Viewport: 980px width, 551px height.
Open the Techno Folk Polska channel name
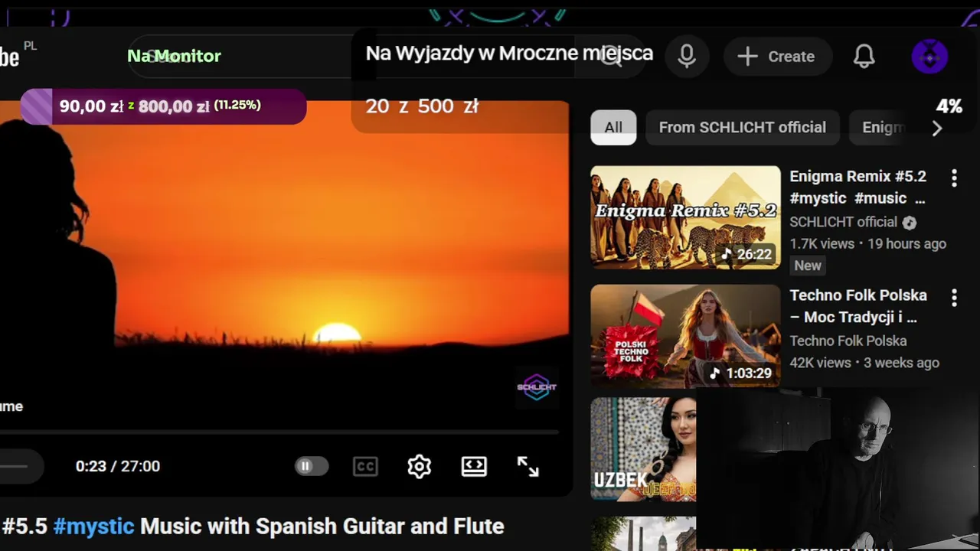pos(848,341)
